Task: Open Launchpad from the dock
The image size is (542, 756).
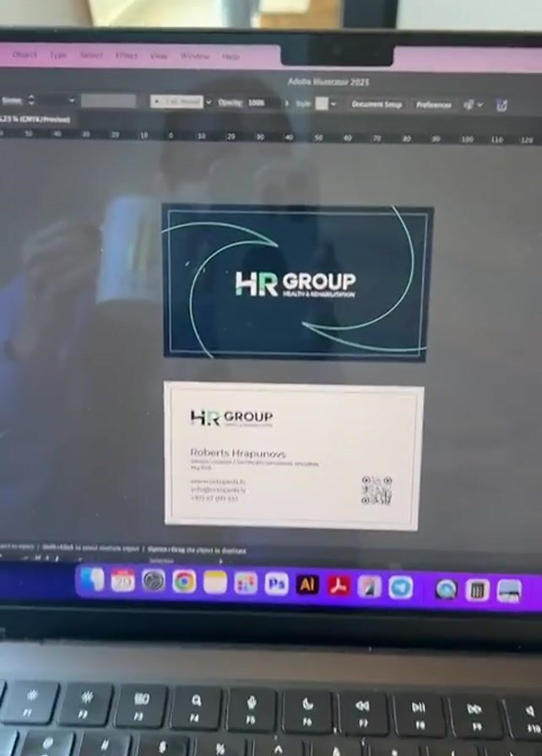Action: 246,583
